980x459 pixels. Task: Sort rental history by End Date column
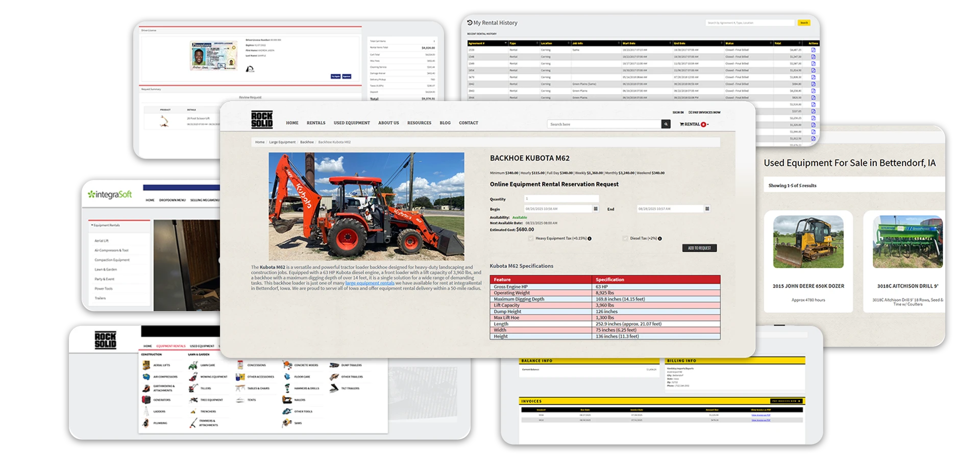point(698,43)
